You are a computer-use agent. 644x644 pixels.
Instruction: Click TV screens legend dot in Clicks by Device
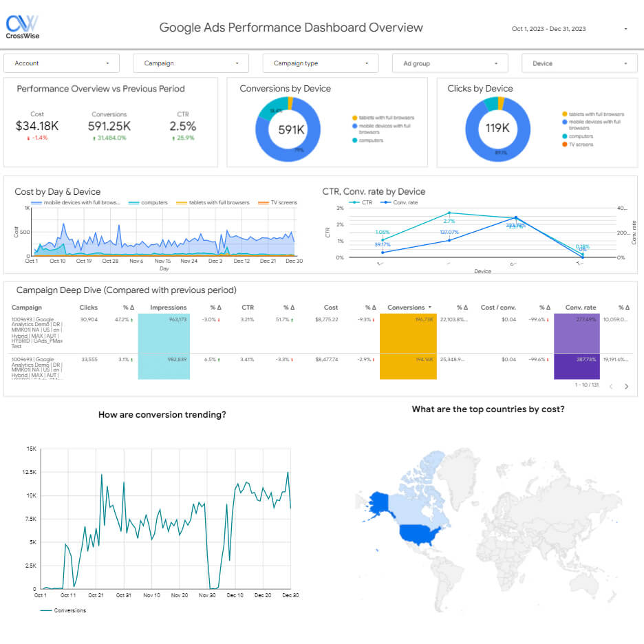tap(565, 145)
